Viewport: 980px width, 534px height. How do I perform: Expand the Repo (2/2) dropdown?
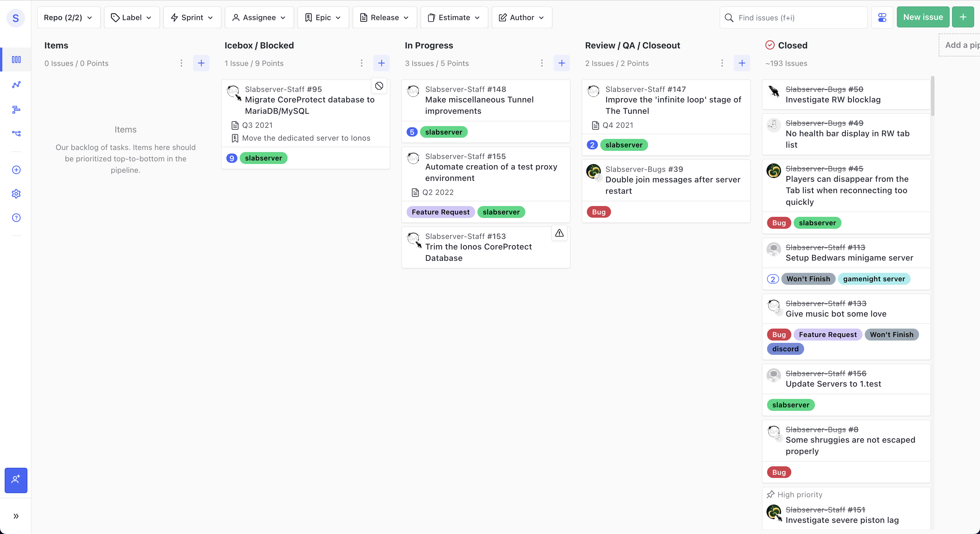click(69, 18)
